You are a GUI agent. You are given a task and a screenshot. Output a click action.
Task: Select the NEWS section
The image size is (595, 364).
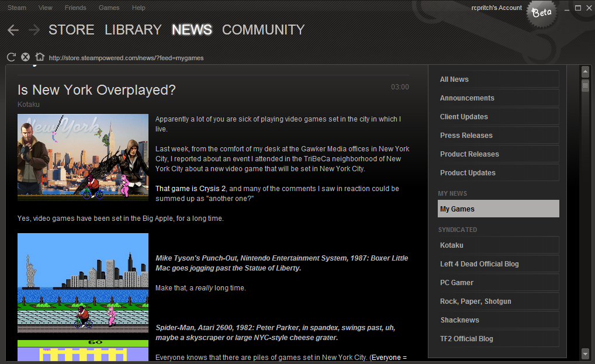tap(192, 30)
